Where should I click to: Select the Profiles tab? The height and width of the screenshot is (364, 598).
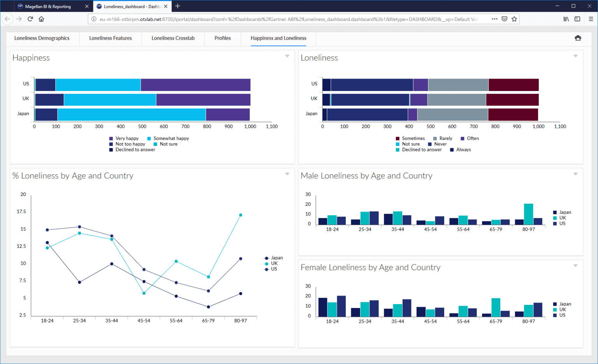click(222, 38)
